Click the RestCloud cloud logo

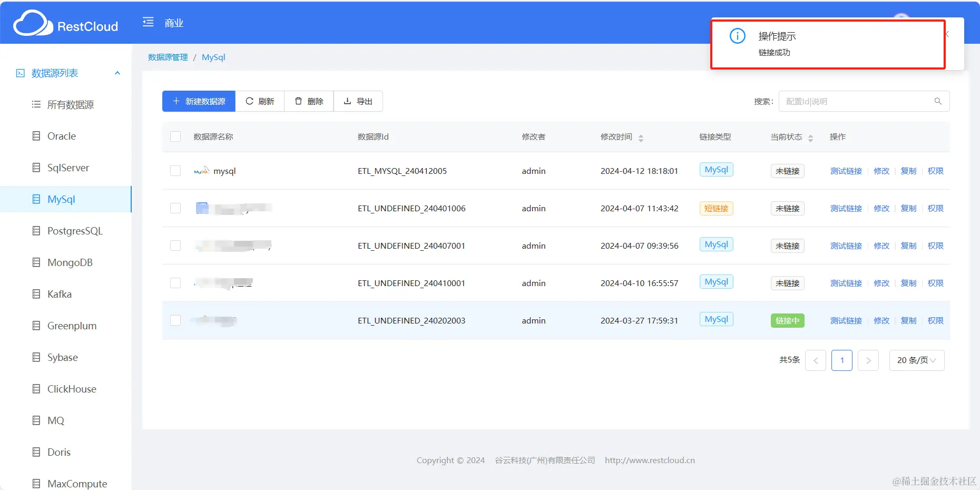coord(33,24)
